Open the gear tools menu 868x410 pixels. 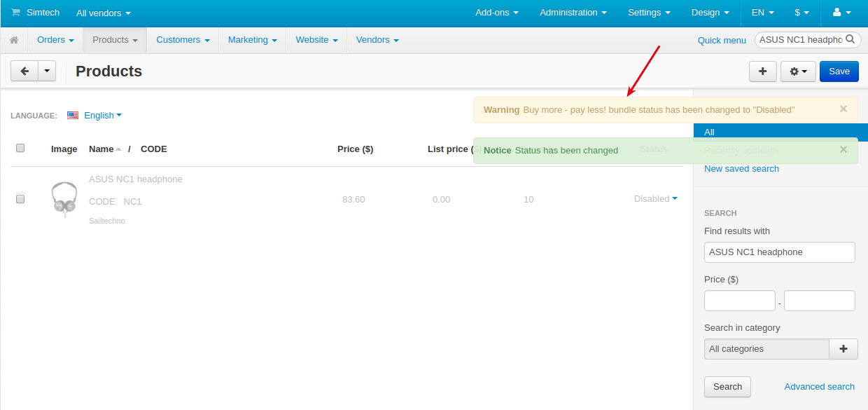click(x=798, y=71)
